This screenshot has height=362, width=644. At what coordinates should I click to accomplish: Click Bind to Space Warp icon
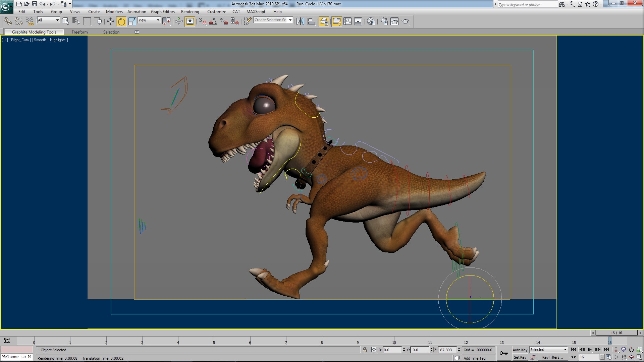pos(30,21)
